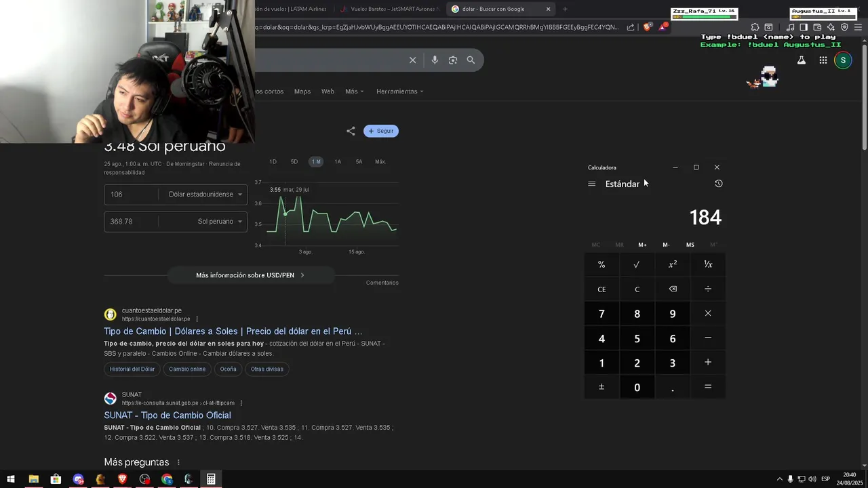The image size is (868, 488).
Task: Open Google Lens image search
Action: click(453, 60)
